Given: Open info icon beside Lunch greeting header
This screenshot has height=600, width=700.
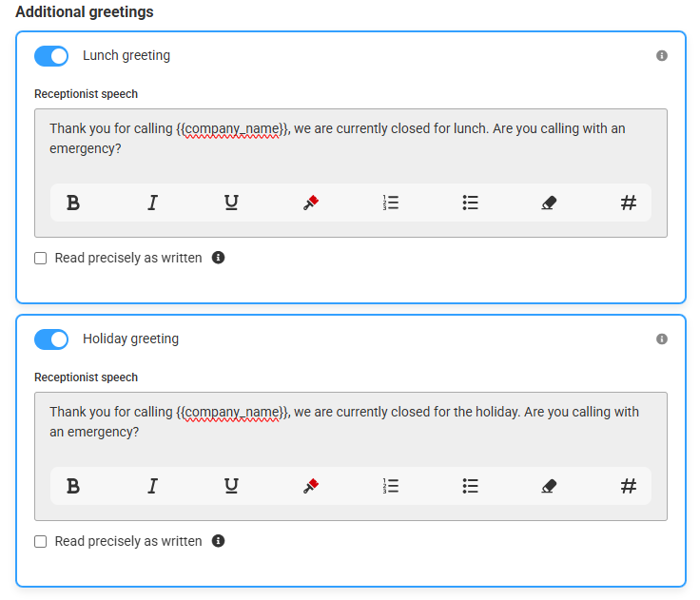Looking at the screenshot, I should pos(662,56).
